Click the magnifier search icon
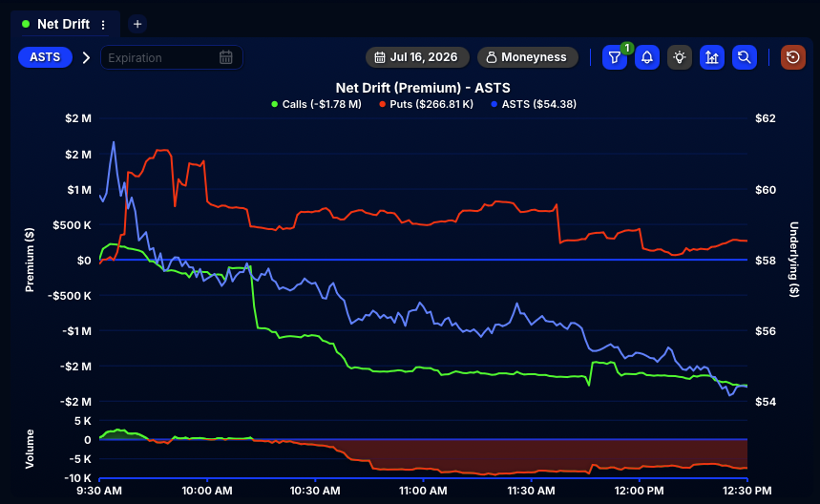This screenshot has height=504, width=820. pyautogui.click(x=745, y=57)
